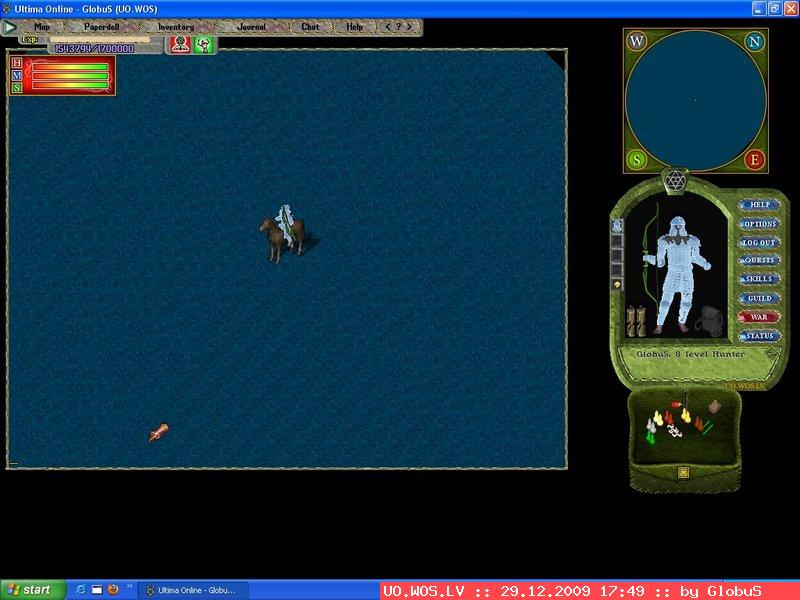
Task: Open the OPTIONS button
Action: (x=759, y=224)
